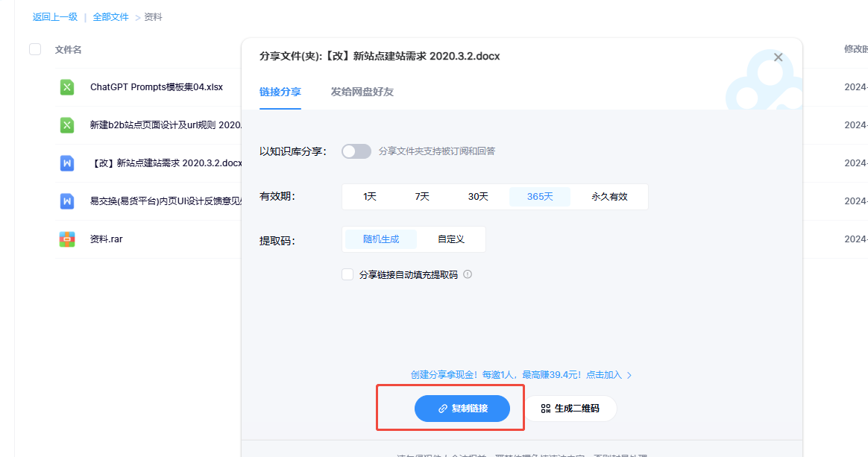The image size is (868, 457).
Task: Click the 易交换 docx file icon
Action: coord(67,201)
